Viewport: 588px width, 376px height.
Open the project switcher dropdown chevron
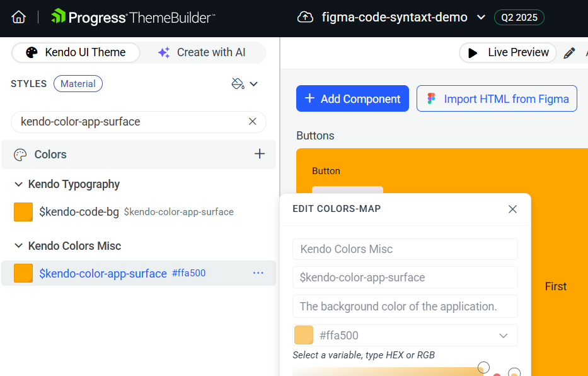coord(481,18)
